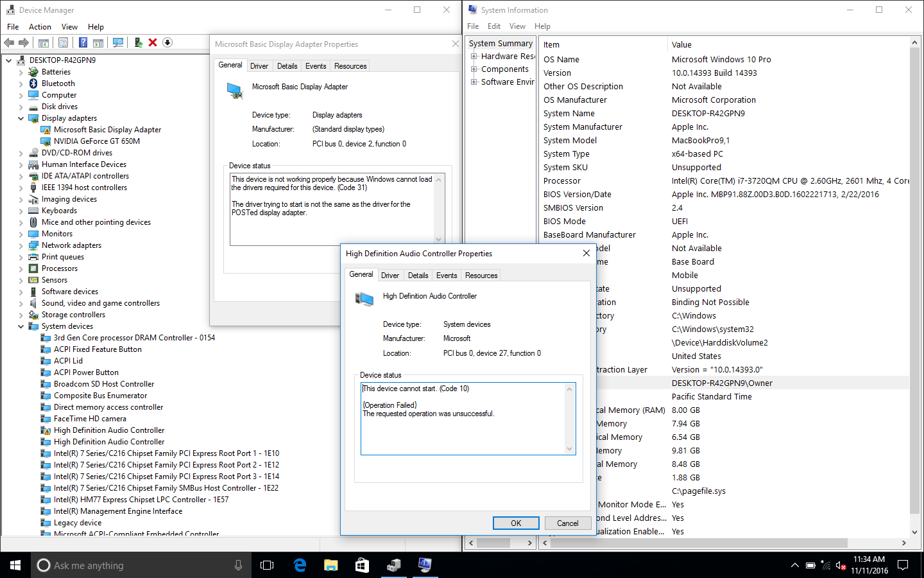Collapse the DESKTOP-R42GPN9 root node
The image size is (924, 578).
click(9, 60)
